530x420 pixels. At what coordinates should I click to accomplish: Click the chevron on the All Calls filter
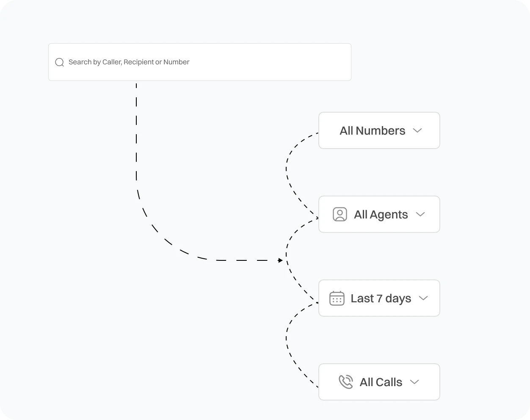coord(414,382)
